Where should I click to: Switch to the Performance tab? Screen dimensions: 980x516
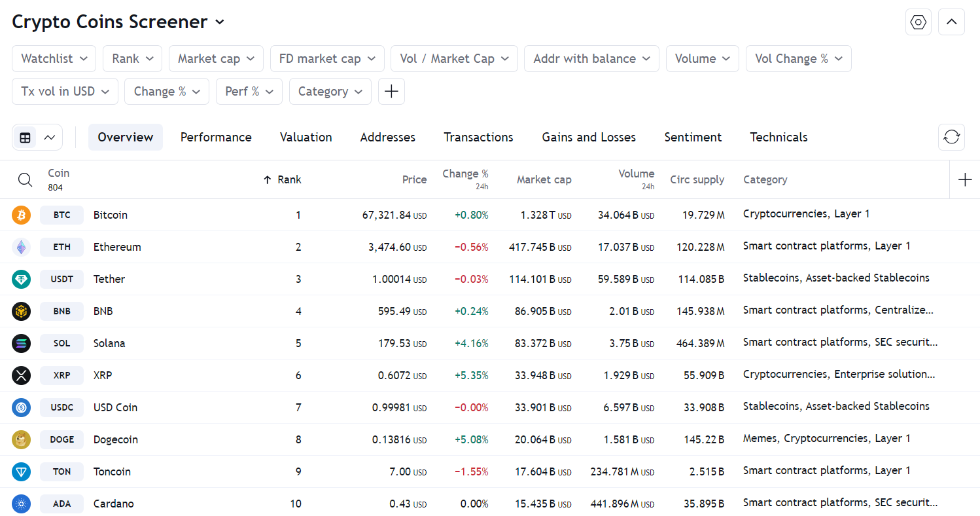[216, 138]
